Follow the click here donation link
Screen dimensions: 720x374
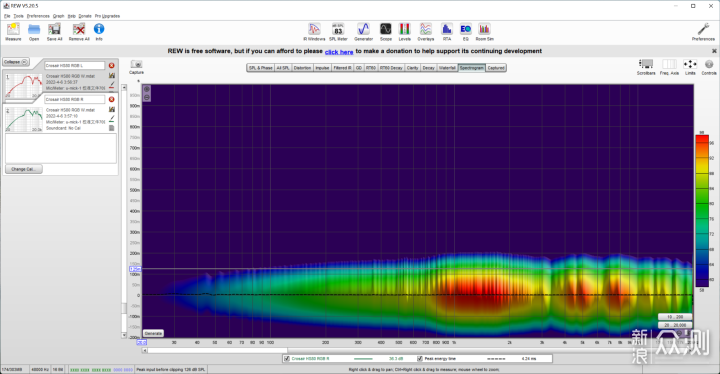(339, 52)
